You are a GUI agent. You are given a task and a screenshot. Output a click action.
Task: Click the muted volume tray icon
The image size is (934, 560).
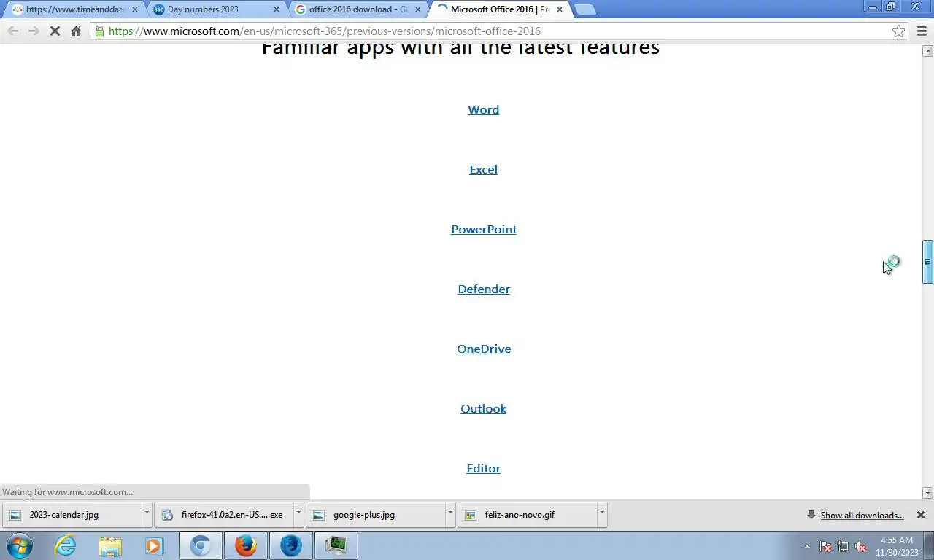click(x=860, y=546)
